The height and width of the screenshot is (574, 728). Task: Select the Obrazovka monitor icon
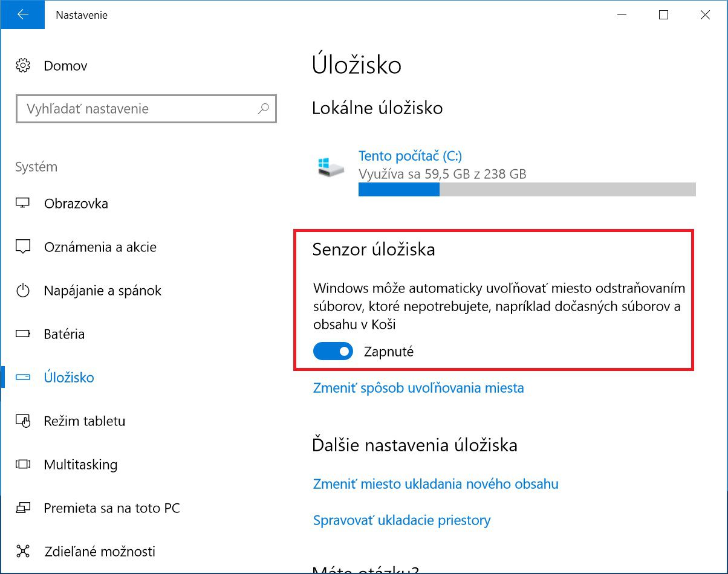[x=23, y=203]
